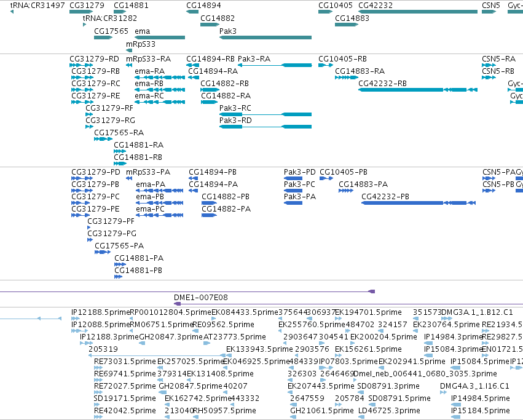Open the CG17565-PA protein label
Screen dimensions: 523x420
[119, 246]
